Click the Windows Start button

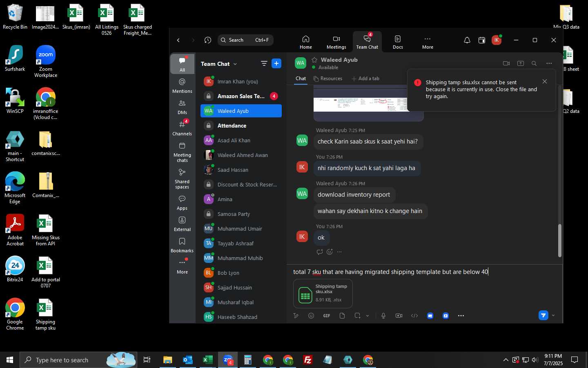click(10, 360)
